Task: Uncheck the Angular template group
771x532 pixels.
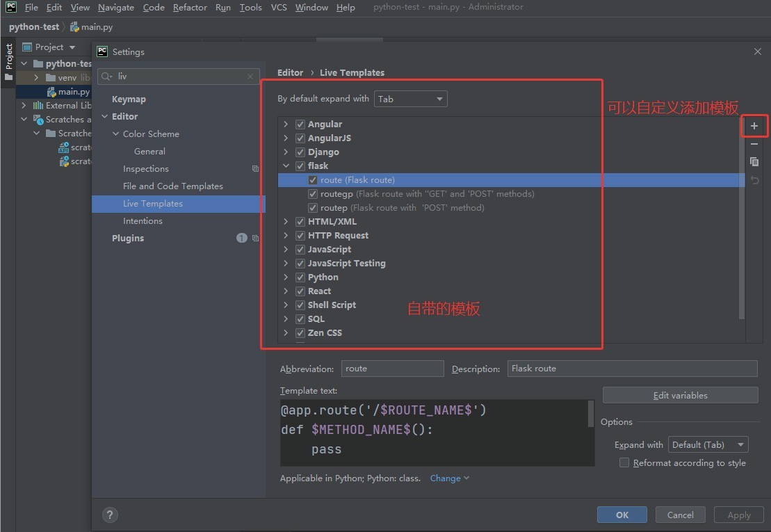Action: click(x=300, y=124)
